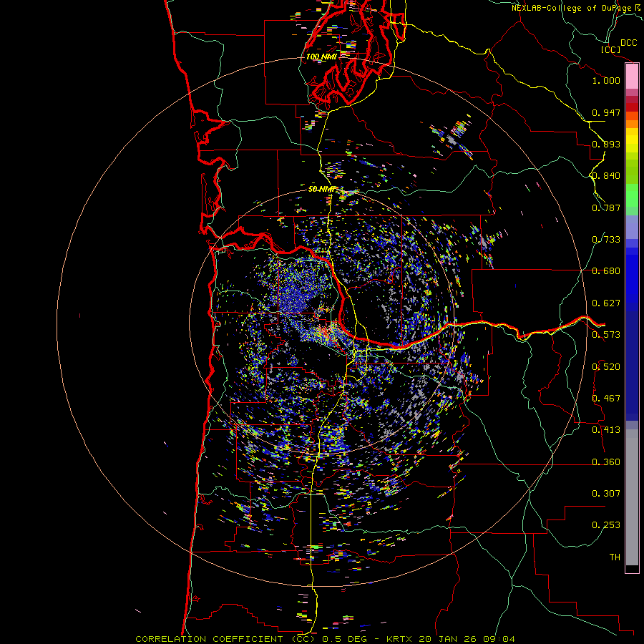Click the 0.680 scale value

pos(606,271)
